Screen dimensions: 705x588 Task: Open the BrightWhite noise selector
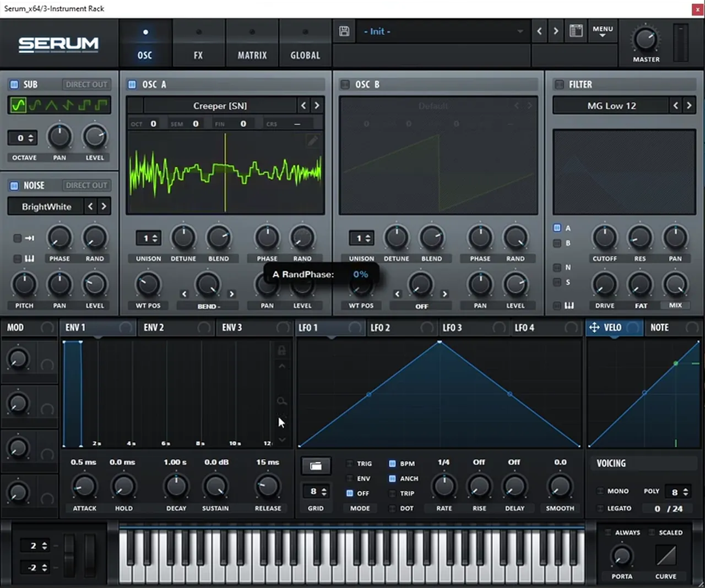click(x=46, y=206)
